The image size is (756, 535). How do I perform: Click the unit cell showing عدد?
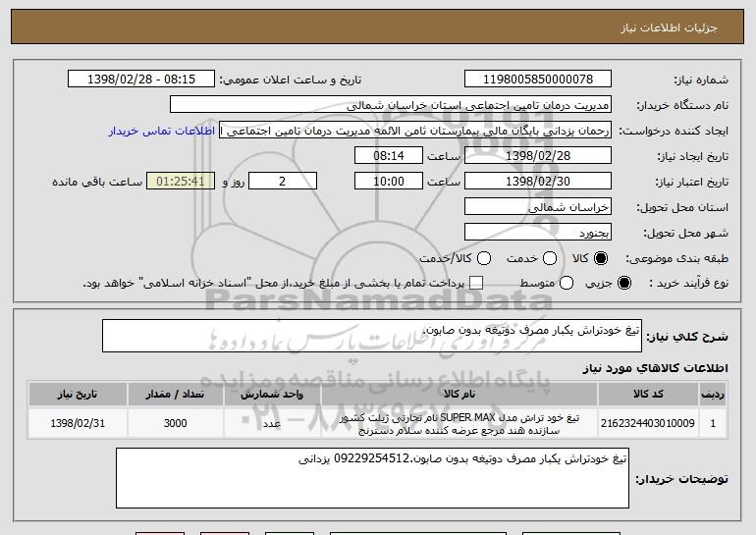point(272,424)
